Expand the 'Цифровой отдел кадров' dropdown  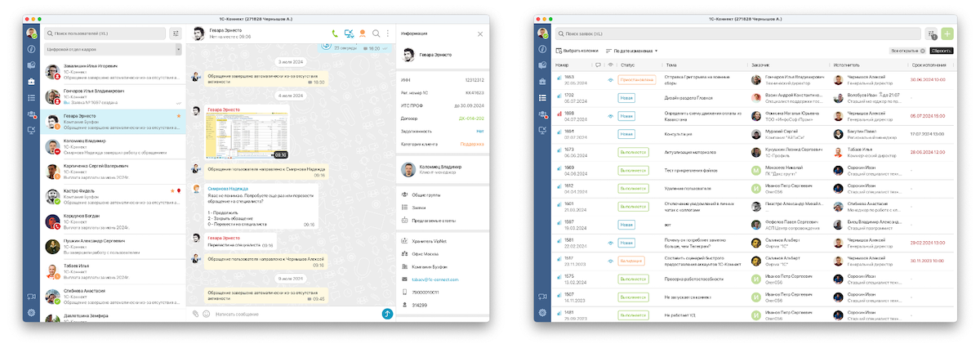(178, 50)
